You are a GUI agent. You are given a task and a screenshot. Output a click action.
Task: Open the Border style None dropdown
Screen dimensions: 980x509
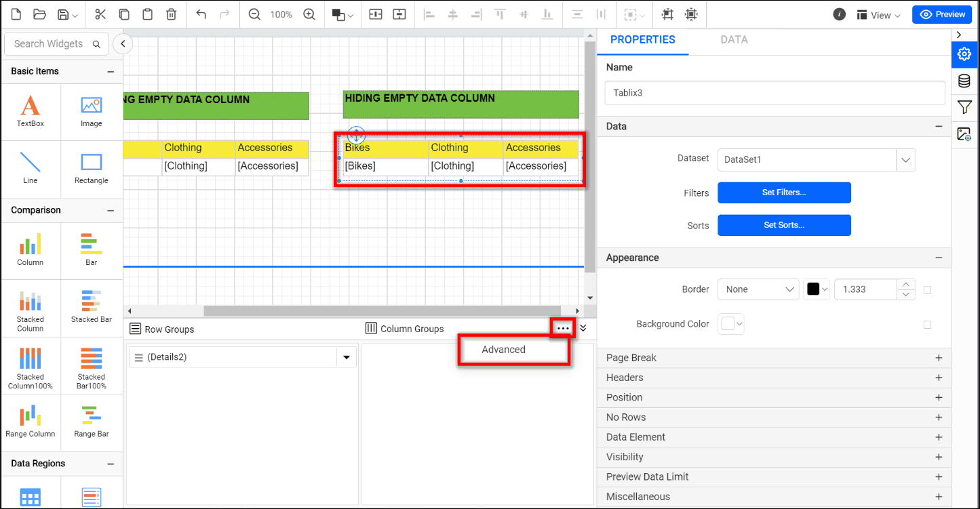tap(758, 289)
